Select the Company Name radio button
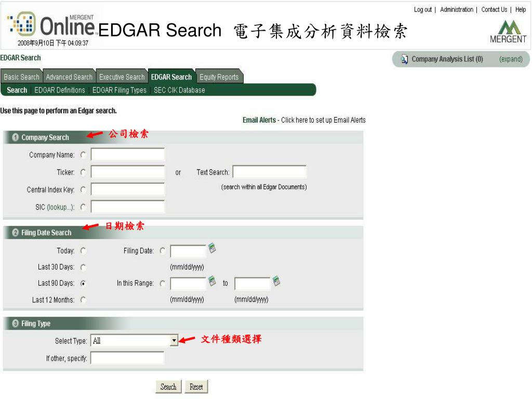This screenshot has height=399, width=532. tap(83, 155)
